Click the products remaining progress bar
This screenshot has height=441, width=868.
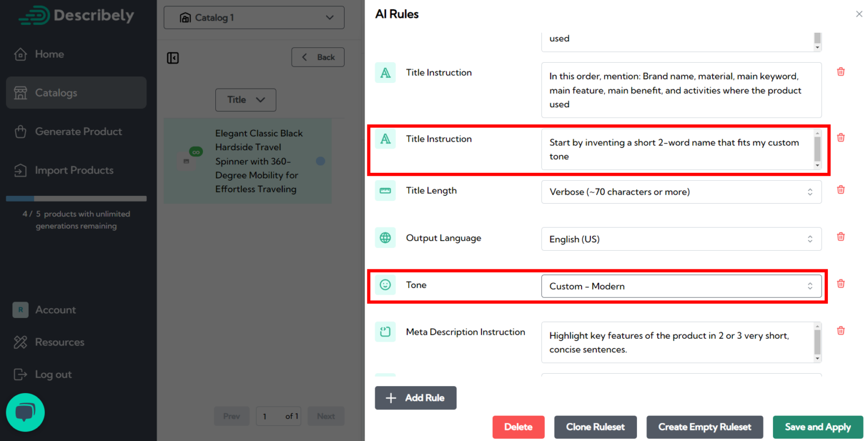pos(76,198)
